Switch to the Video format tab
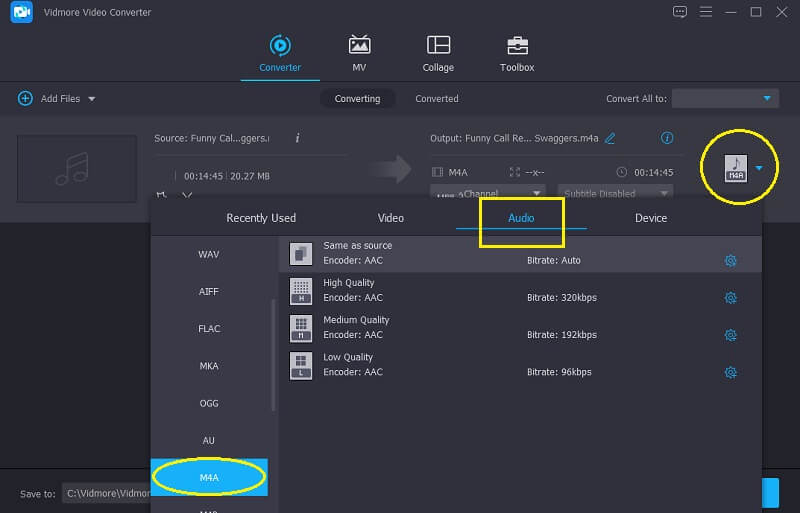 click(391, 218)
